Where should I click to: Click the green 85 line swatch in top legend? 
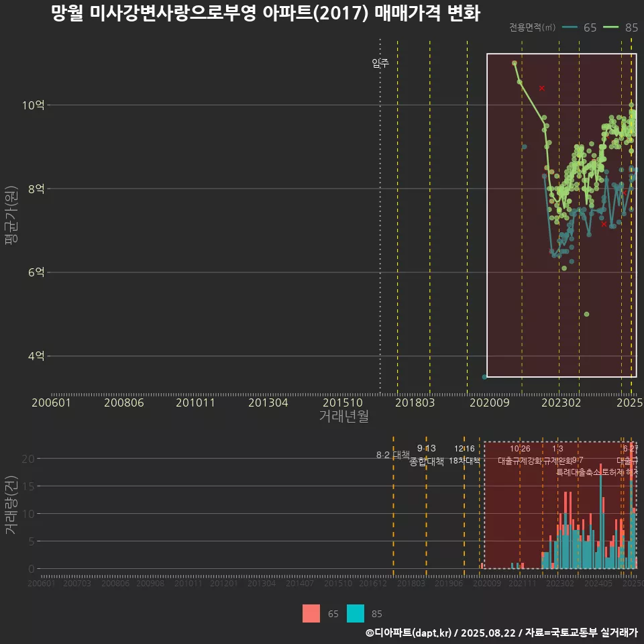coord(610,28)
